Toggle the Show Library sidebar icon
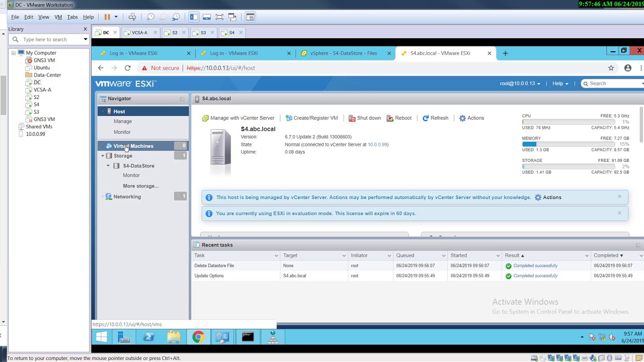The image size is (644, 362). tap(194, 17)
